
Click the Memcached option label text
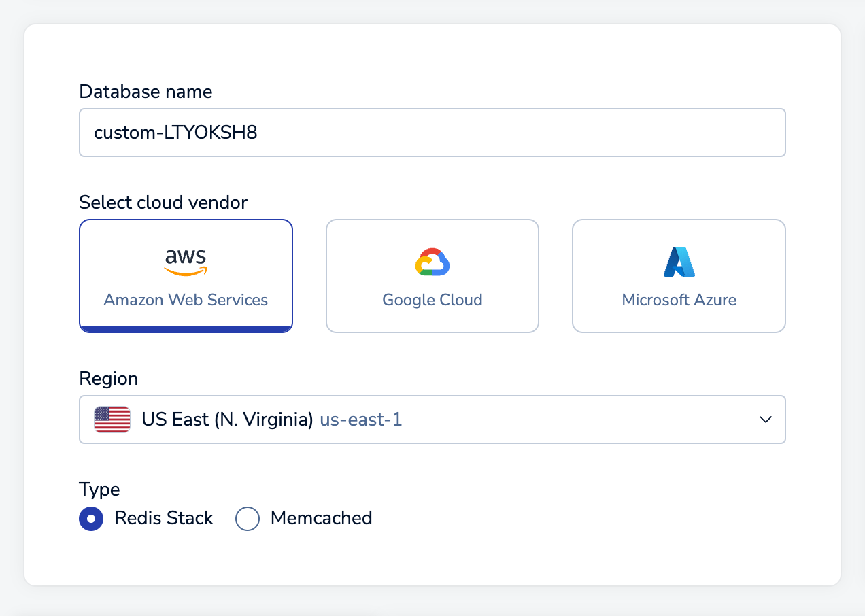pyautogui.click(x=321, y=518)
